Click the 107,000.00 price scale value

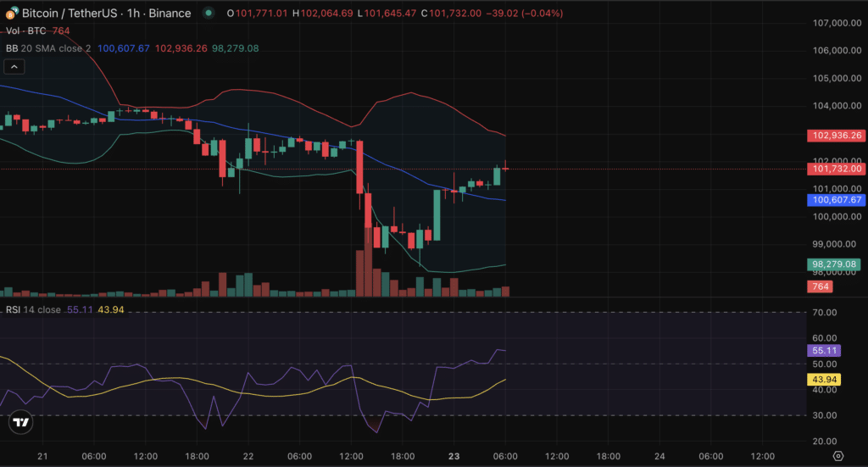click(x=837, y=23)
